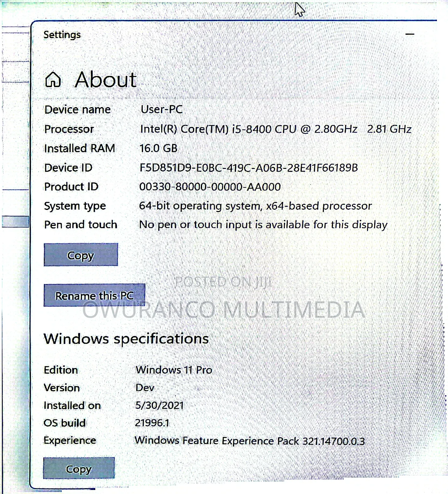Click the OS build label
The image size is (448, 494).
click(x=65, y=423)
